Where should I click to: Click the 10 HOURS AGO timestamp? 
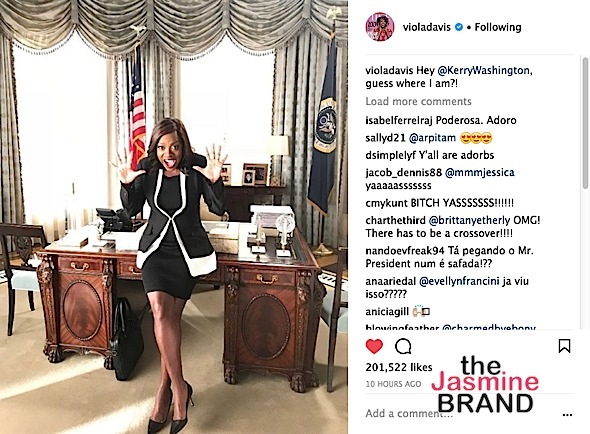(x=393, y=384)
